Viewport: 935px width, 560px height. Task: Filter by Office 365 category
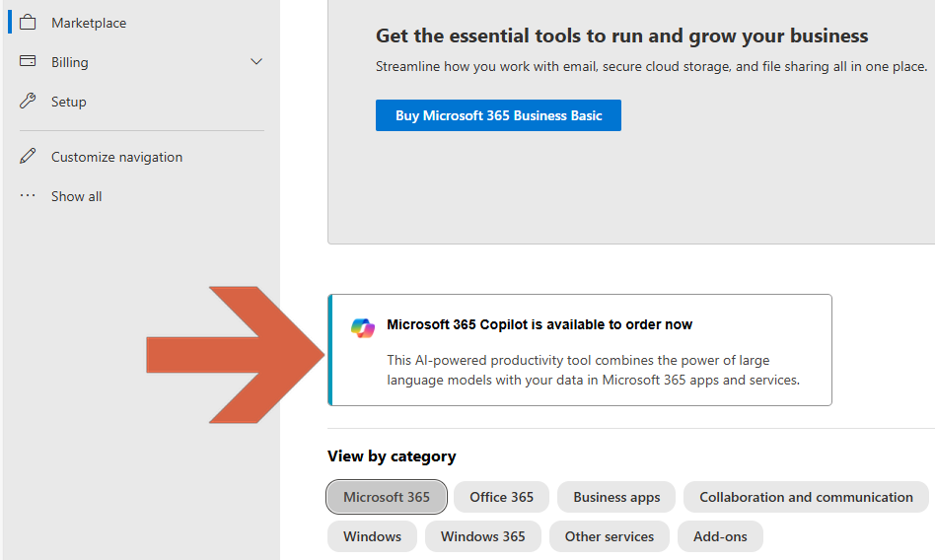coord(501,497)
